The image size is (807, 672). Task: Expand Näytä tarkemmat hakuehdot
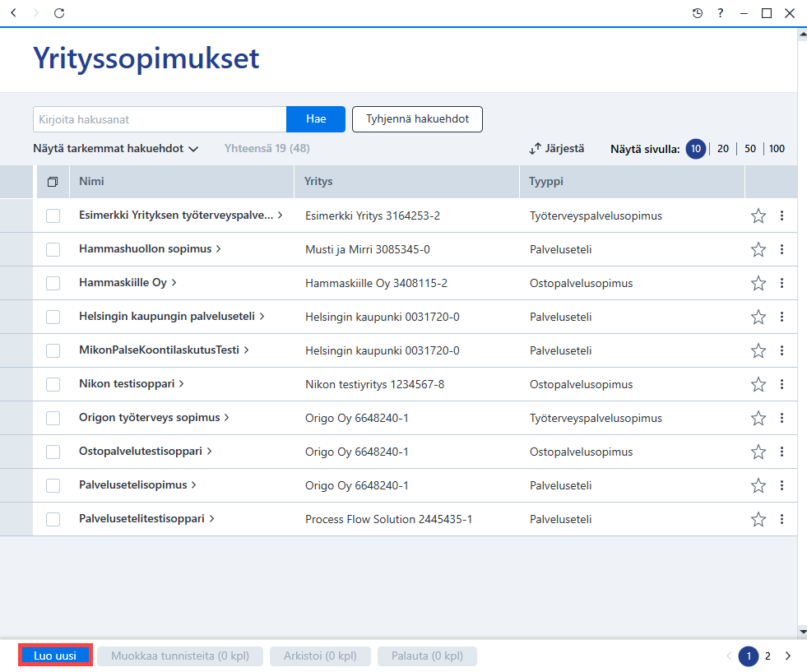tap(116, 149)
